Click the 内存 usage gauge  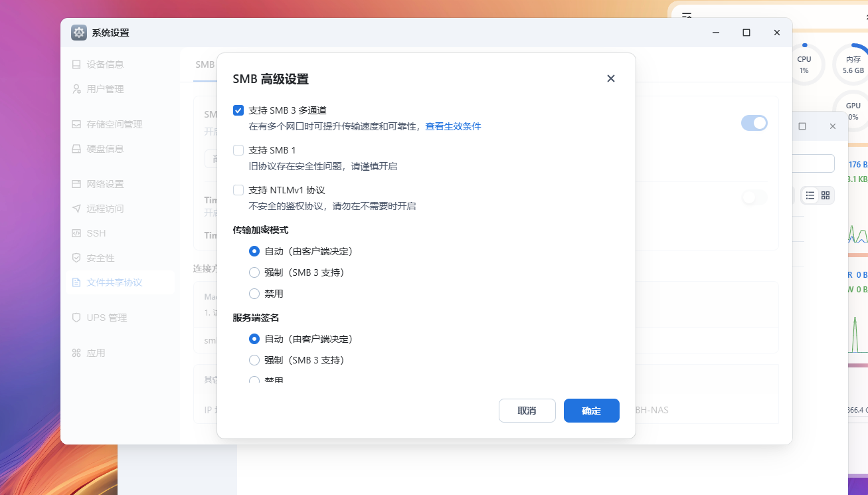tap(853, 64)
